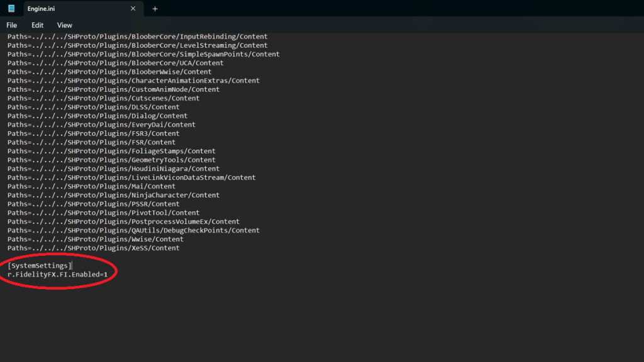Click the BlooberCore/InputRebinding path line
This screenshot has height=362, width=644.
click(x=137, y=36)
